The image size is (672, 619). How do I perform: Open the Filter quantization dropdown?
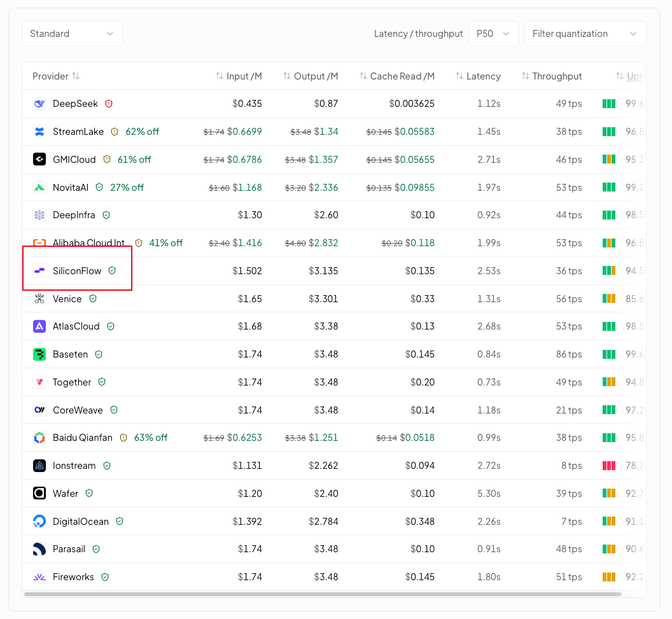click(x=585, y=34)
